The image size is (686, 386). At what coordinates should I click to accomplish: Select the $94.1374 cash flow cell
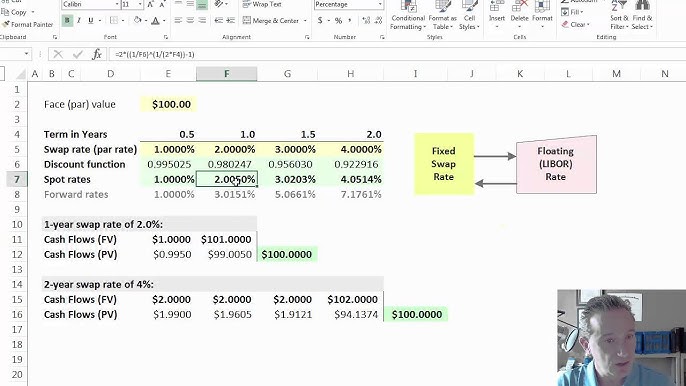point(350,314)
